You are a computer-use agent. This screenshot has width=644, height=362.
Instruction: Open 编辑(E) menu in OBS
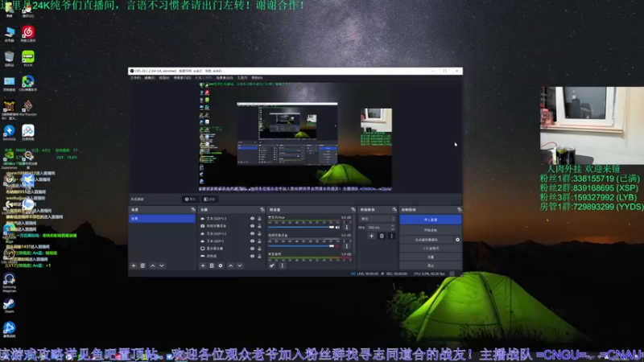point(150,77)
